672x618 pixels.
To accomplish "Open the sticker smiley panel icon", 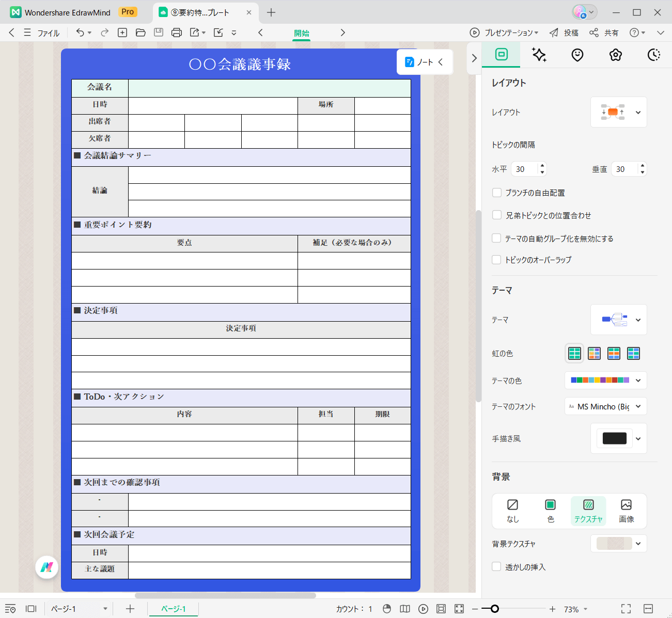I will [577, 55].
